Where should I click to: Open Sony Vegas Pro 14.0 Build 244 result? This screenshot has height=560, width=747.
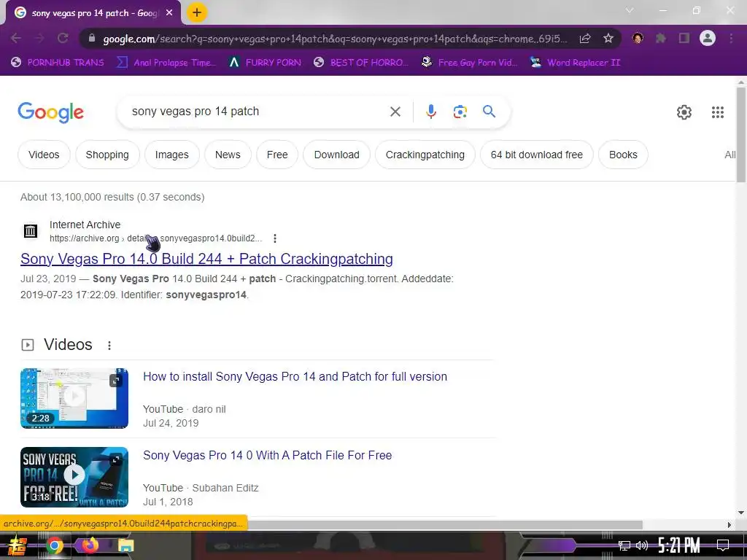pyautogui.click(x=206, y=259)
